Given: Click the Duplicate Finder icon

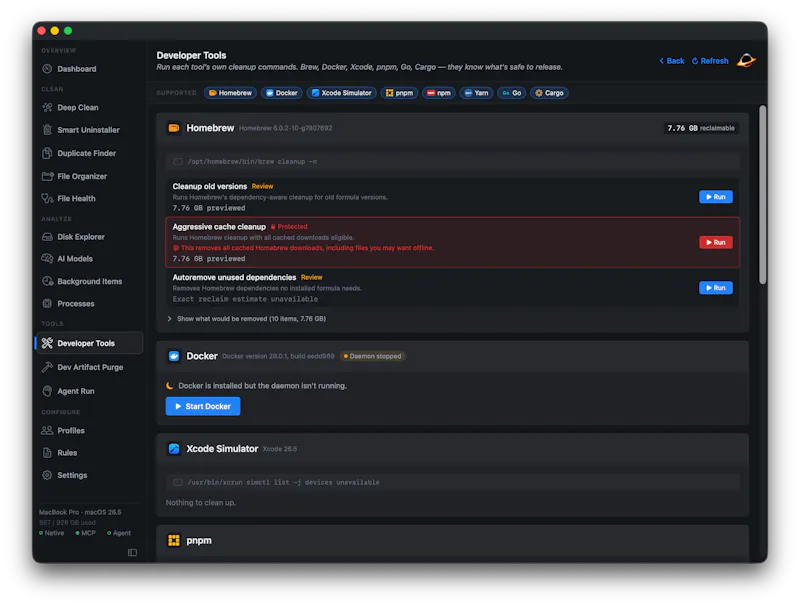Looking at the screenshot, I should (47, 153).
